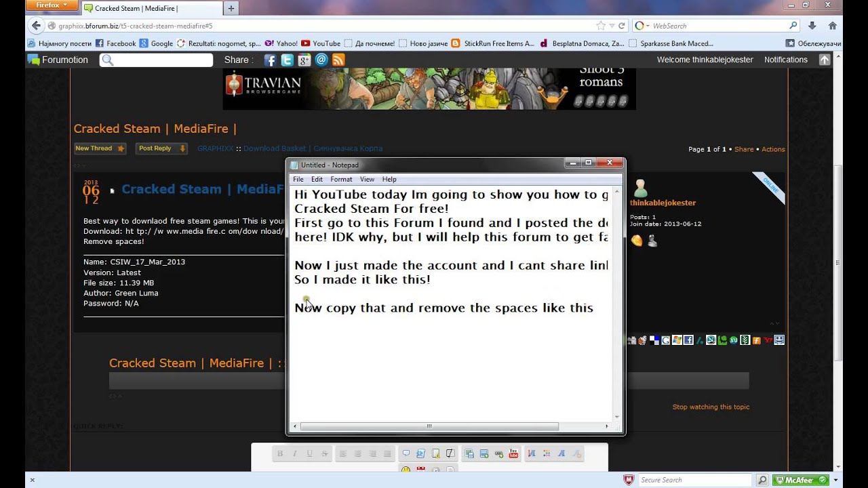This screenshot has width=868, height=488.
Task: Click the Post Reply button
Action: click(x=161, y=148)
